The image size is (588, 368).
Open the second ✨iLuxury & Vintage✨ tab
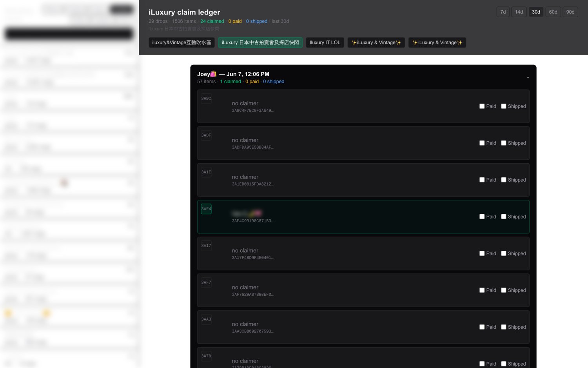pos(437,42)
